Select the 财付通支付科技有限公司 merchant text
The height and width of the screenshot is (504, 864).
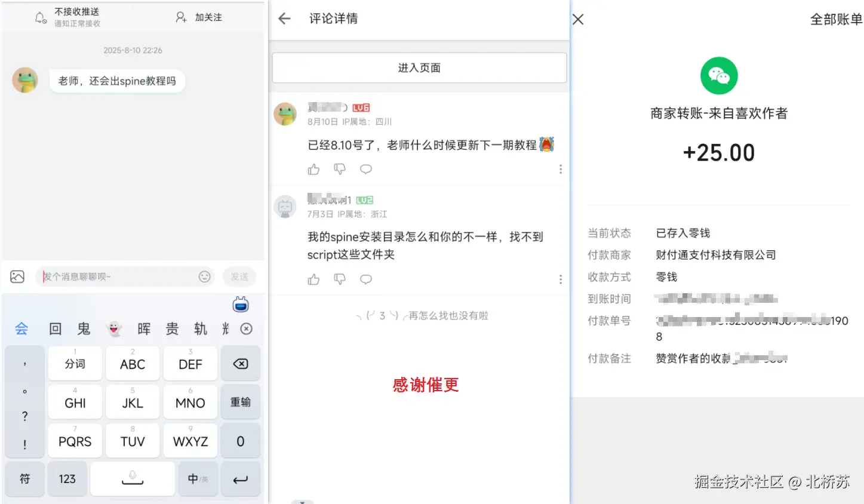pos(716,255)
